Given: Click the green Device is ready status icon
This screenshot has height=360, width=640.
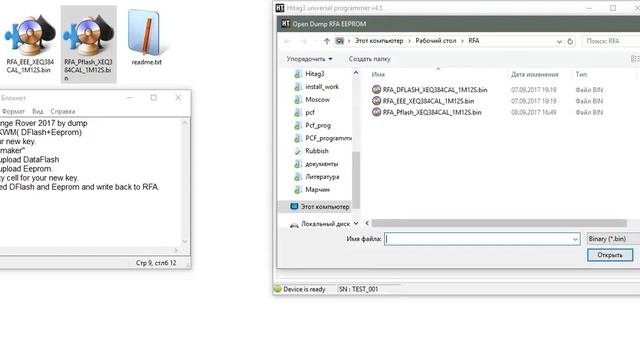Looking at the screenshot, I should (x=278, y=289).
